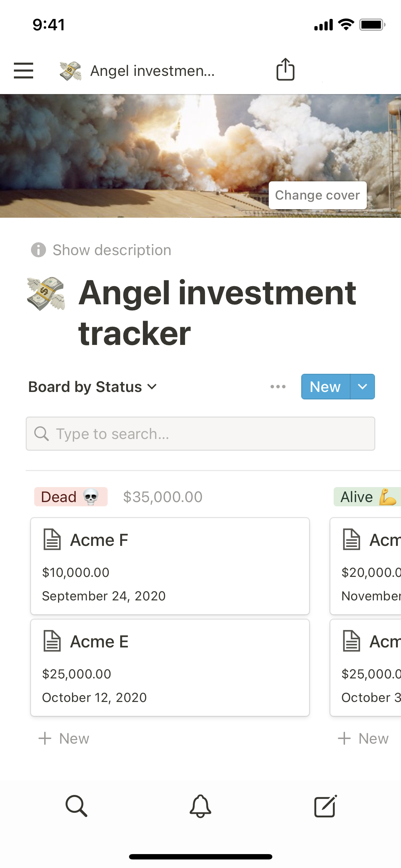Viewport: 401px width, 868px height.
Task: Tap compose new page icon
Action: (x=325, y=806)
